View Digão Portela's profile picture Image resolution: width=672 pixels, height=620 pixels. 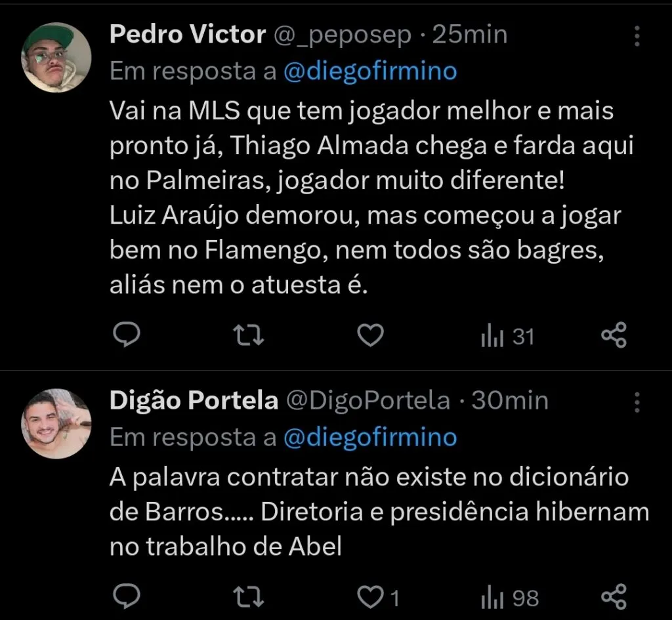pyautogui.click(x=56, y=422)
